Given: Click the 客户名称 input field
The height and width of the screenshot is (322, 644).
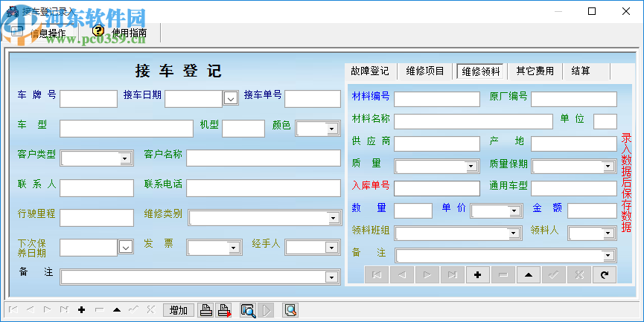Looking at the screenshot, I should (264, 158).
